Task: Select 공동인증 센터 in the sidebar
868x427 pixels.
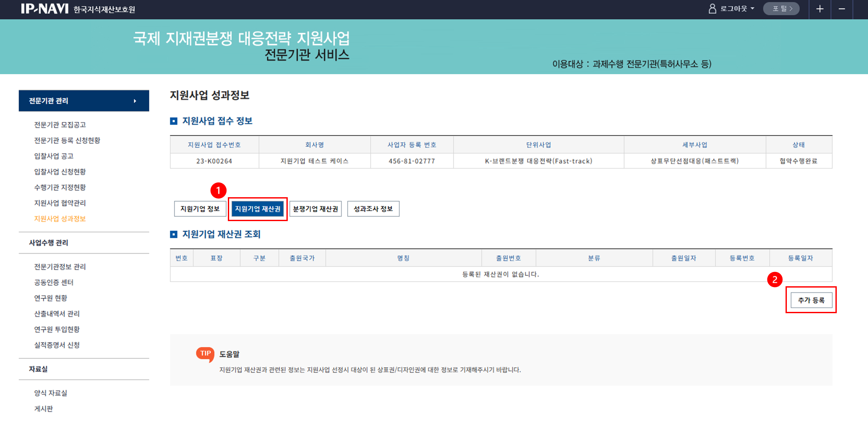Action: pos(54,283)
